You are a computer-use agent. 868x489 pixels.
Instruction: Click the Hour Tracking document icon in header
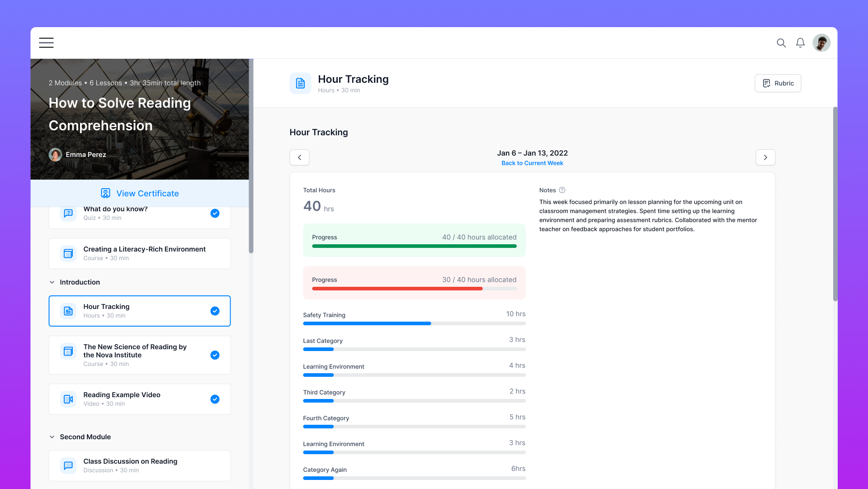[300, 83]
